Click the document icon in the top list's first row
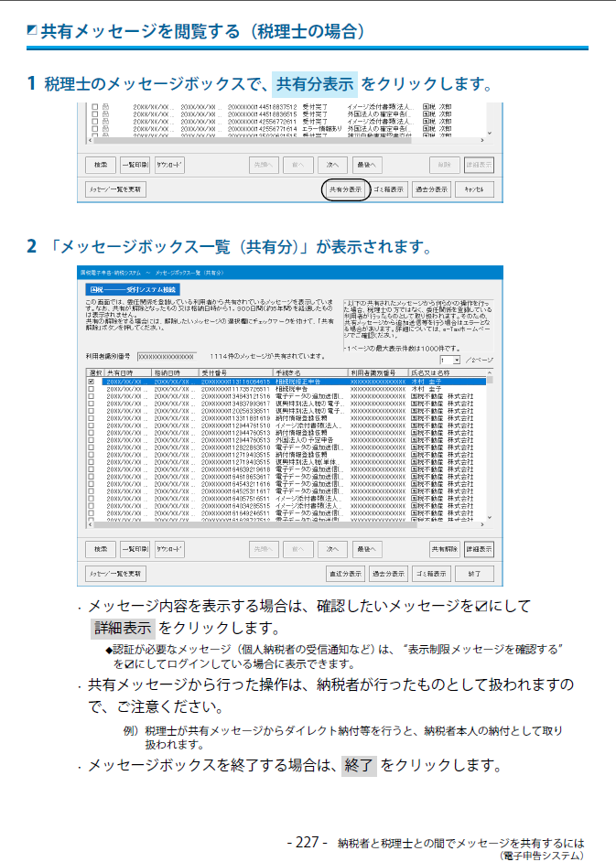The height and width of the screenshot is (862, 616). click(x=106, y=107)
